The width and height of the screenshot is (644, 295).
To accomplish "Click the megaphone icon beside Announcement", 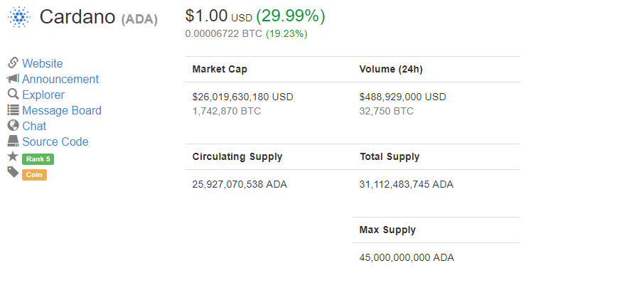I will point(13,78).
